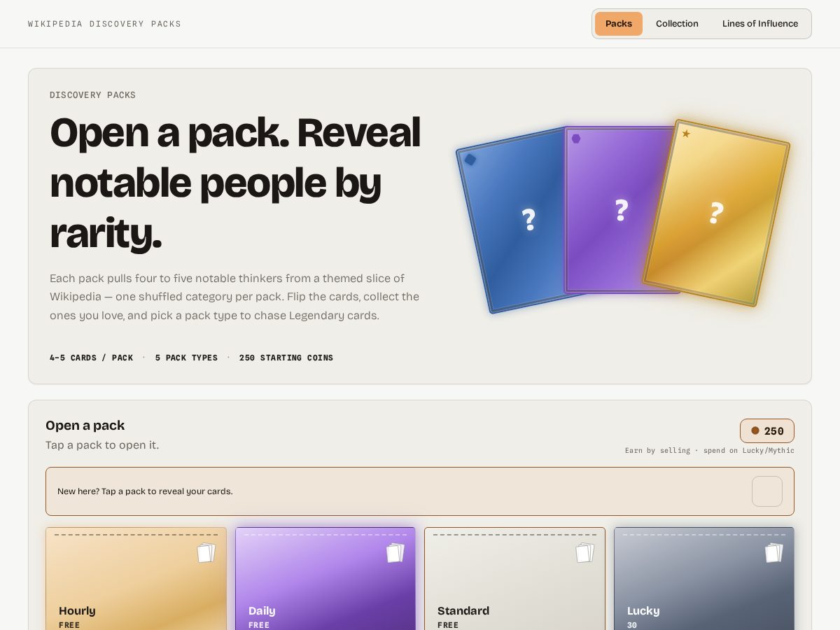Click the '5 PACK TYPES' stat
Viewport: 840px width, 630px height.
pos(186,358)
